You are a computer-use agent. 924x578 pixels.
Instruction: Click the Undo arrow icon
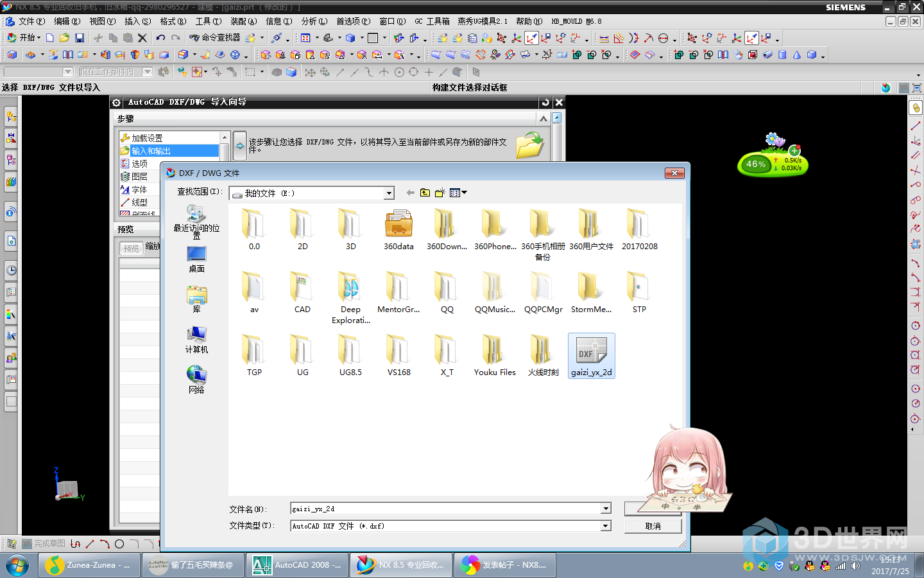pyautogui.click(x=160, y=38)
